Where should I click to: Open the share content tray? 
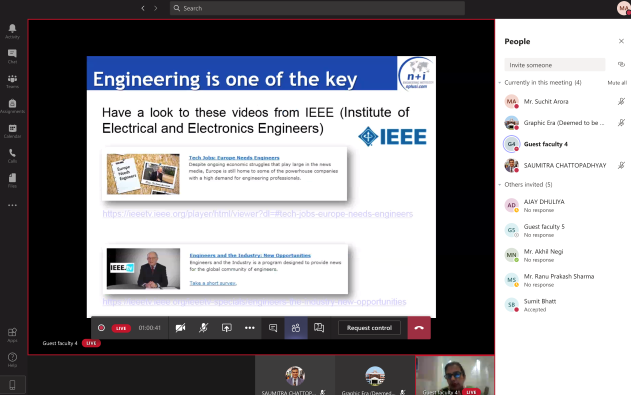pos(227,328)
